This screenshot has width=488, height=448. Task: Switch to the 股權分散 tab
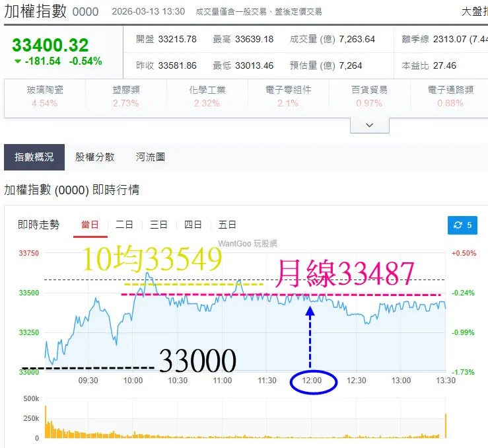point(95,157)
